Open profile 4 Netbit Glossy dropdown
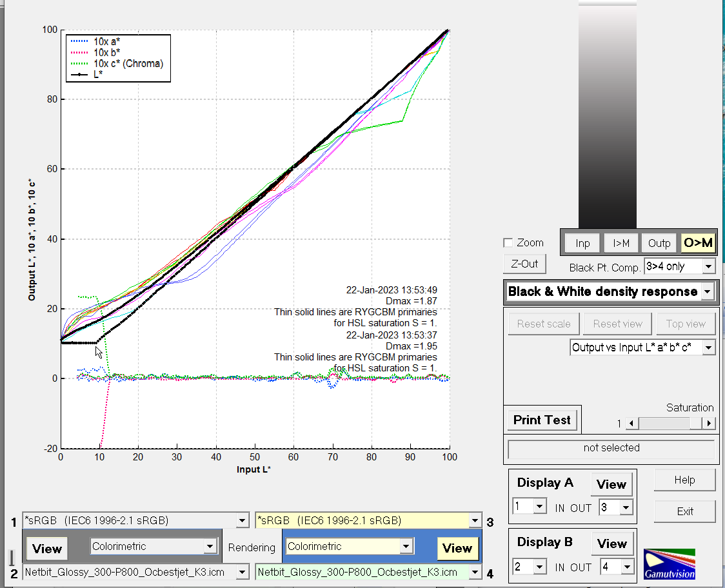The width and height of the screenshot is (725, 588). (x=475, y=572)
